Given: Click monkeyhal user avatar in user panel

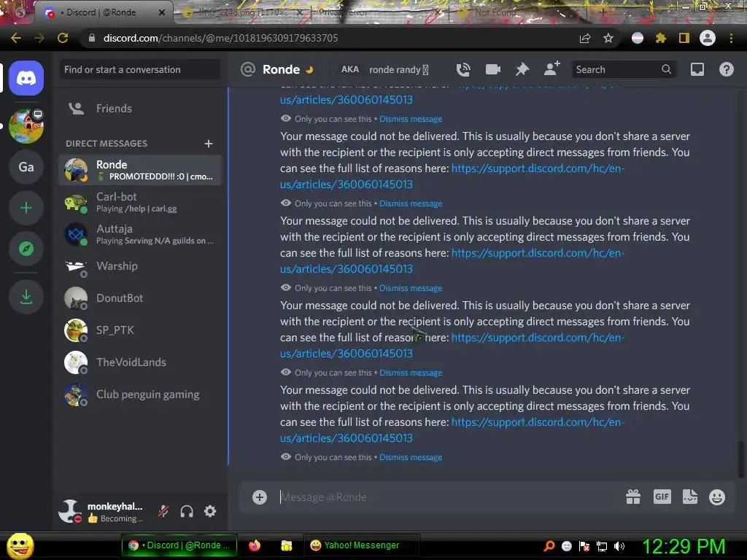Looking at the screenshot, I should [x=71, y=511].
